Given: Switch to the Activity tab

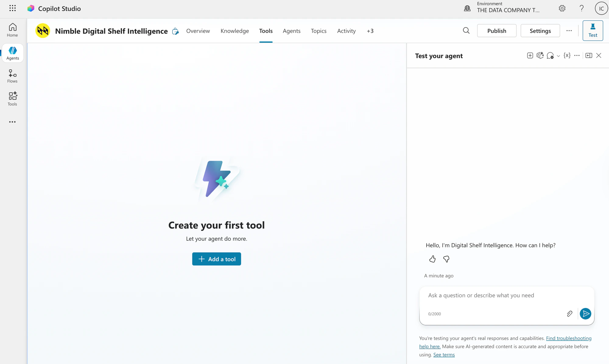Looking at the screenshot, I should coord(346,31).
